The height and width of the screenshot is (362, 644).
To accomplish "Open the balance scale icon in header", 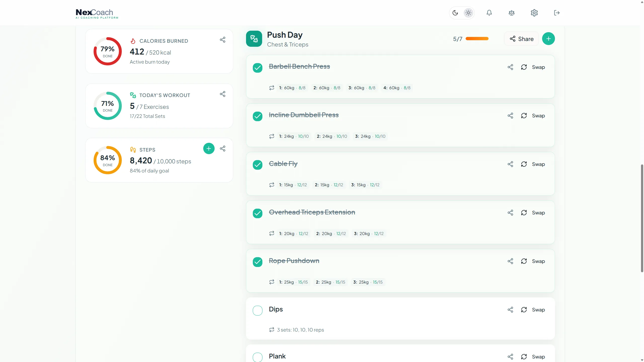I will point(511,13).
